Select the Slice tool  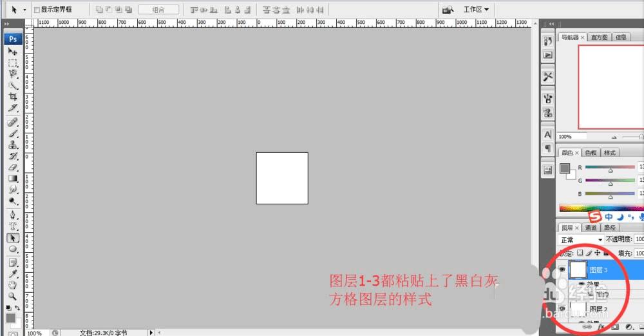(13, 108)
